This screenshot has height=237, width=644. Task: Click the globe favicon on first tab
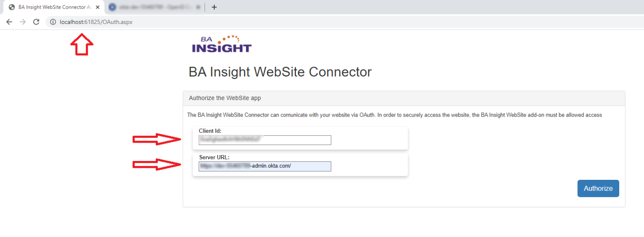point(12,7)
